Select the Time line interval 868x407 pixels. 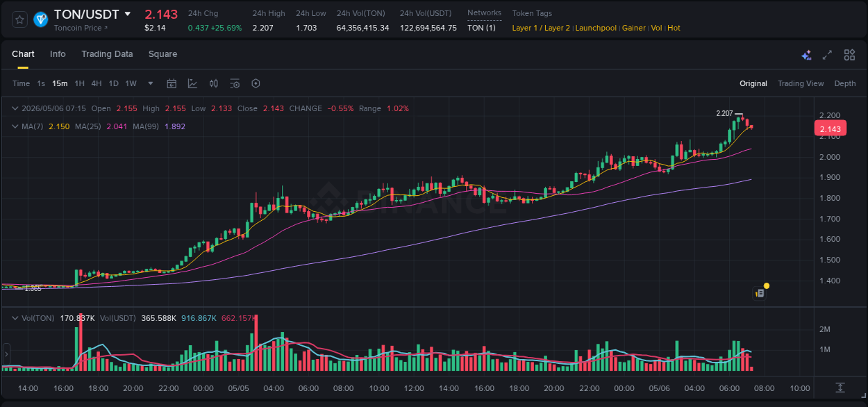click(21, 83)
